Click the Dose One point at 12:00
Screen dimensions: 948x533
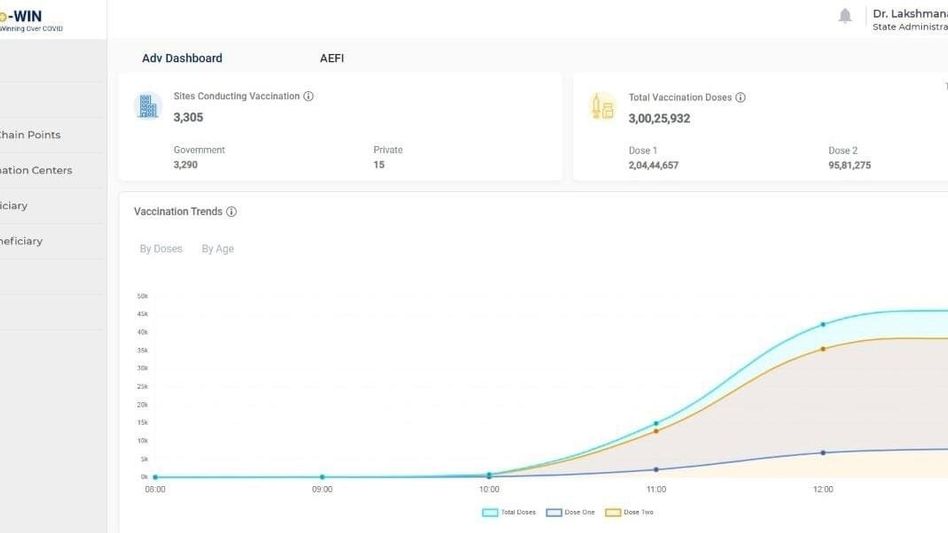click(x=823, y=453)
